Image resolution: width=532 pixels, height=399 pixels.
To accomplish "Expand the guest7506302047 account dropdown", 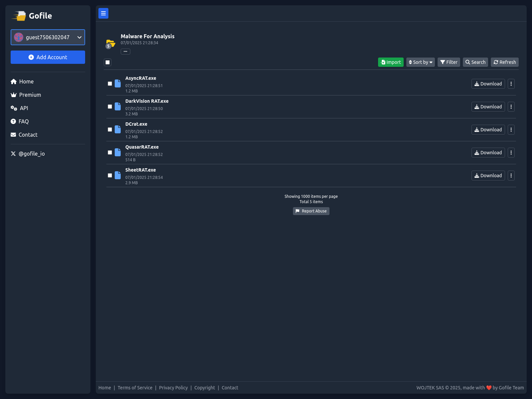I will point(48,37).
